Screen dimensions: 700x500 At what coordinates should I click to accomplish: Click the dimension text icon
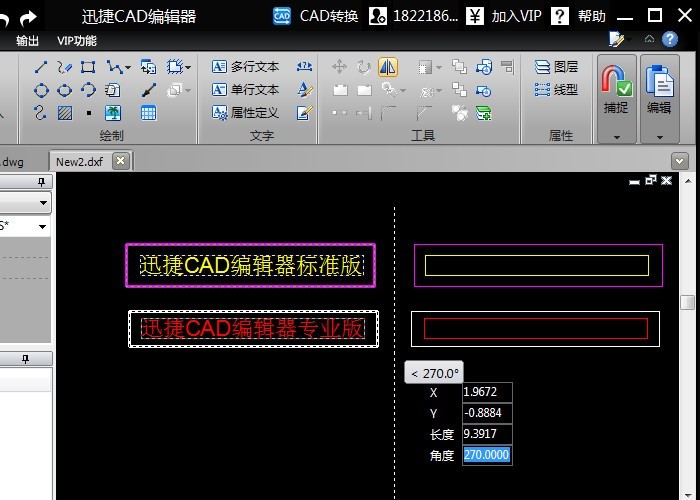pyautogui.click(x=304, y=67)
